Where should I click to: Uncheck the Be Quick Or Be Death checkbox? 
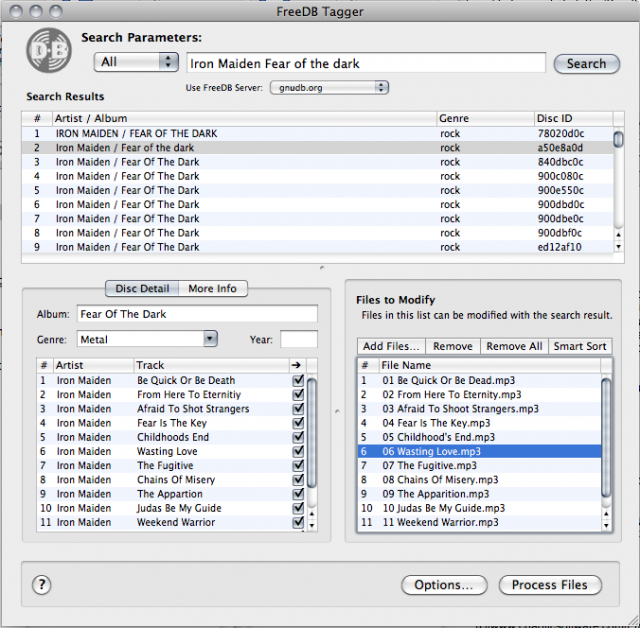pyautogui.click(x=298, y=381)
